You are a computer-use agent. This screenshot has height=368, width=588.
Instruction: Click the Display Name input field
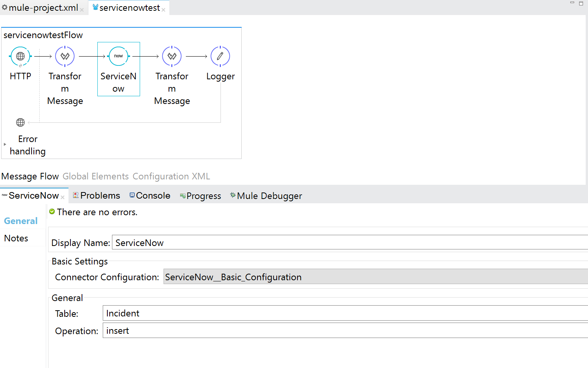tap(350, 243)
